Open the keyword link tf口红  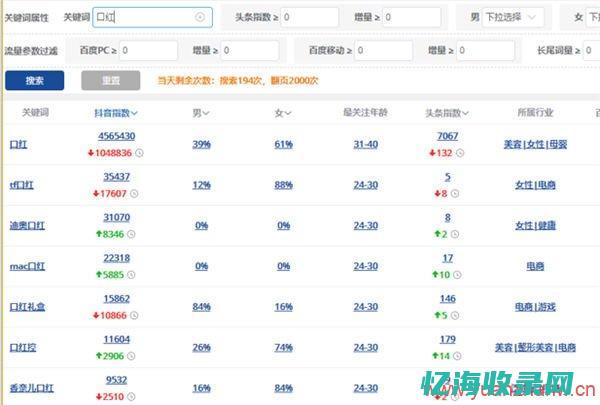pyautogui.click(x=21, y=185)
